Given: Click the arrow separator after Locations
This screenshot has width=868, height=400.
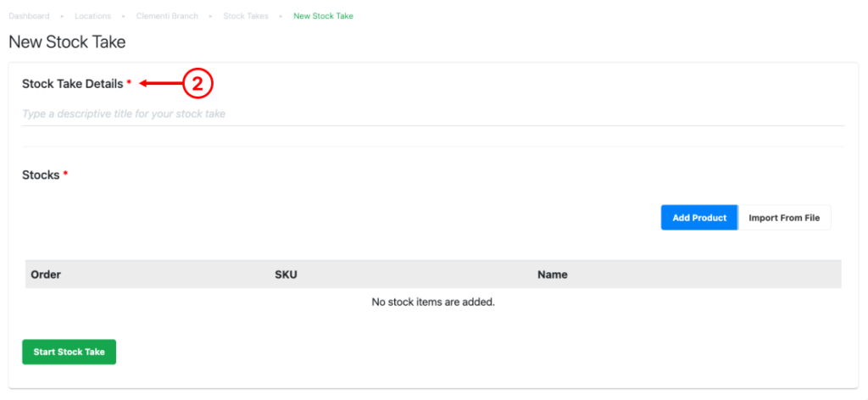Looking at the screenshot, I should pos(124,17).
